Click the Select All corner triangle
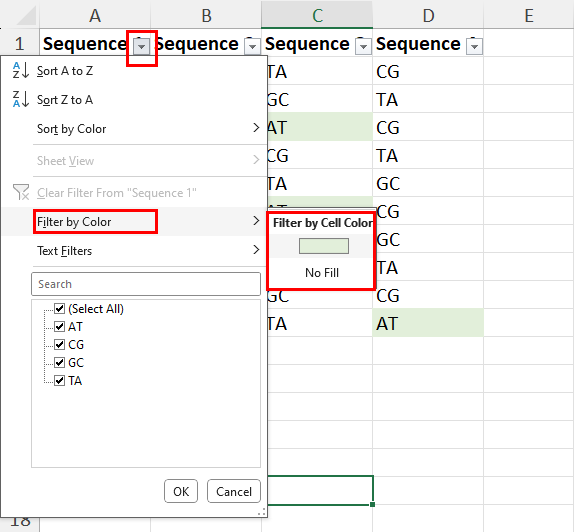Screen dimensions: 574x532 click(26, 16)
